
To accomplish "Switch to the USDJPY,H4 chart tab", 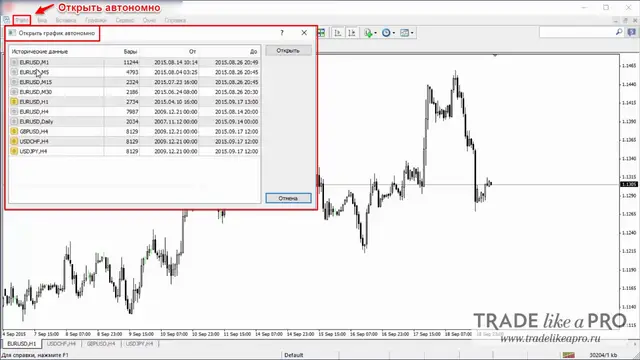I will [140, 344].
